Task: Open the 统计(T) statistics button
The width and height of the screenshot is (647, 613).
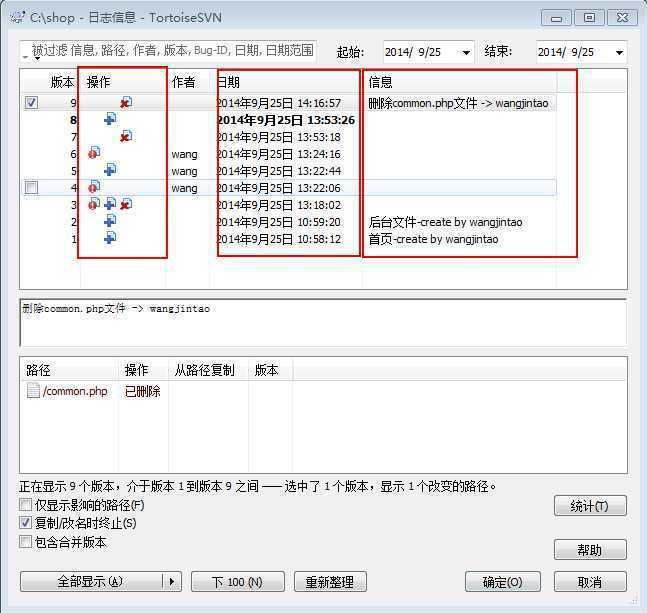Action: 590,506
